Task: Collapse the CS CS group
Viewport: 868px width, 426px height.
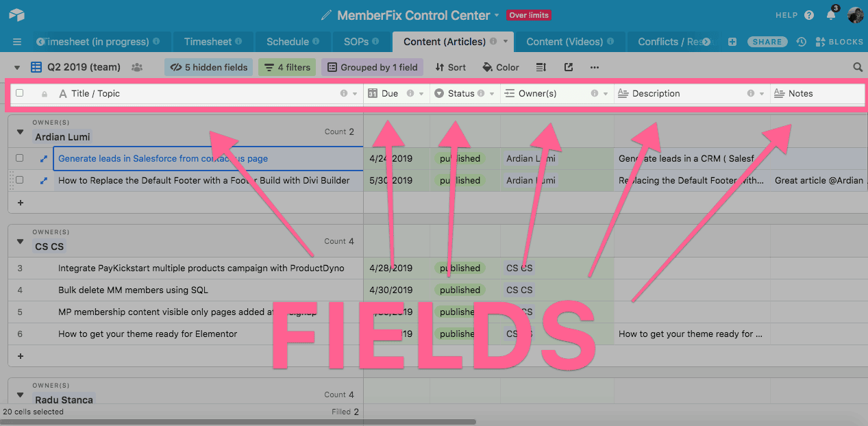Action: 20,241
